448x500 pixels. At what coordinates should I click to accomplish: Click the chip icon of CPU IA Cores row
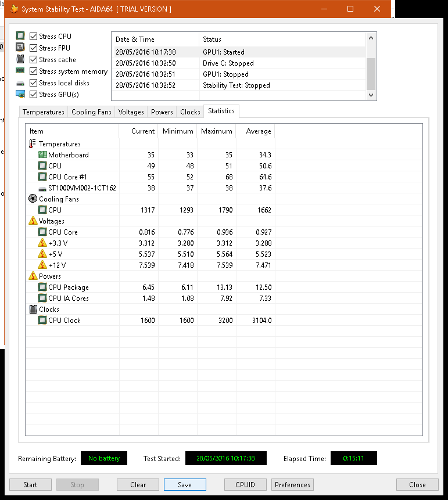pyautogui.click(x=42, y=298)
